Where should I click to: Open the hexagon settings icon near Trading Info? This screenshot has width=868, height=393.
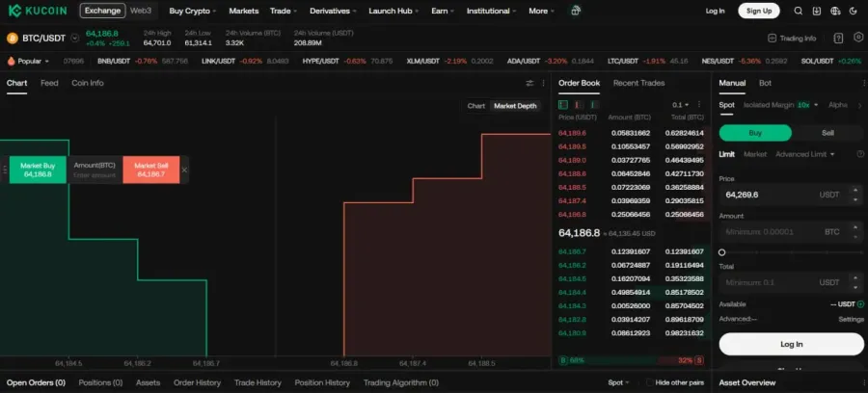point(858,38)
